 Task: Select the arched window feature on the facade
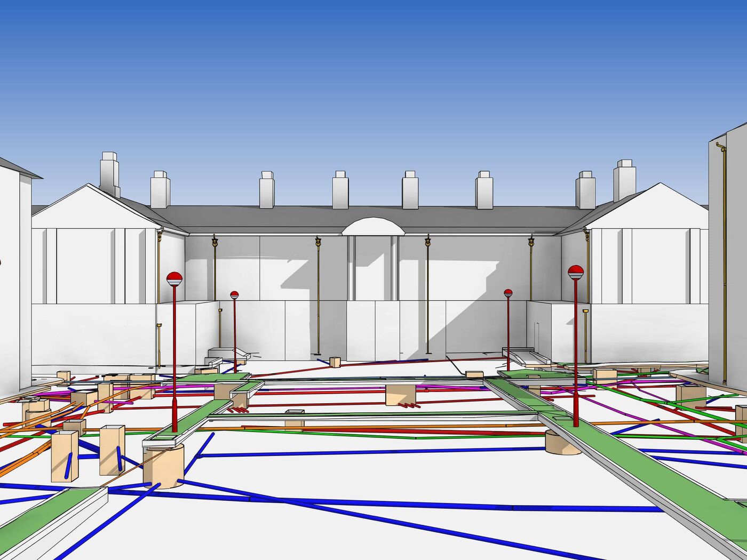coord(373,224)
